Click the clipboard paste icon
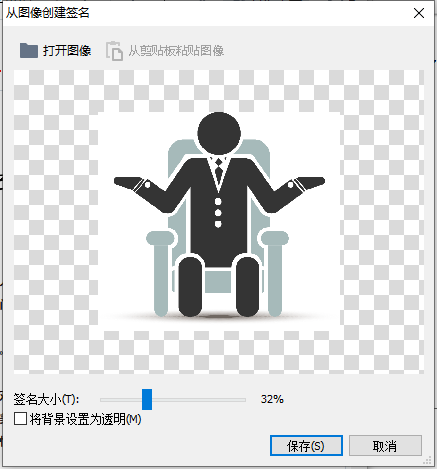This screenshot has width=437, height=469. pyautogui.click(x=114, y=51)
